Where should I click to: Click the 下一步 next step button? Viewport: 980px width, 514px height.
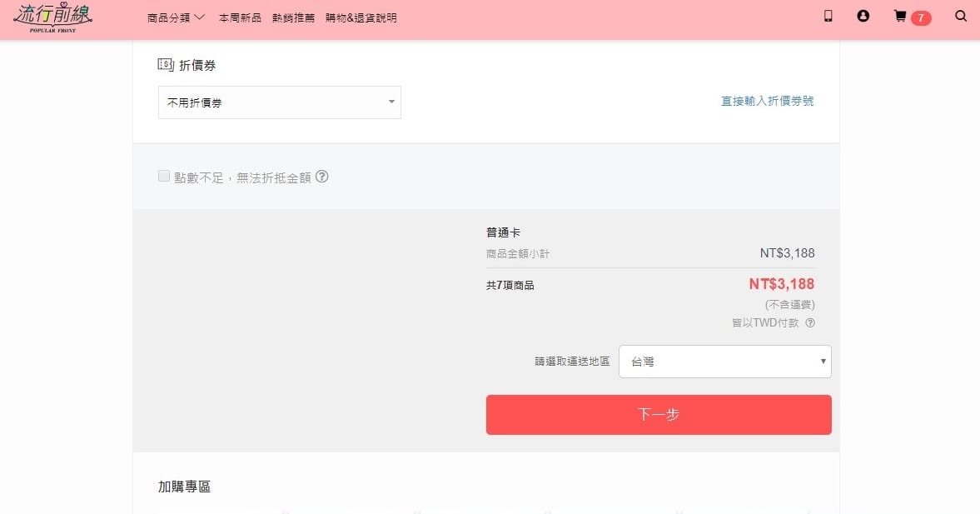click(659, 414)
